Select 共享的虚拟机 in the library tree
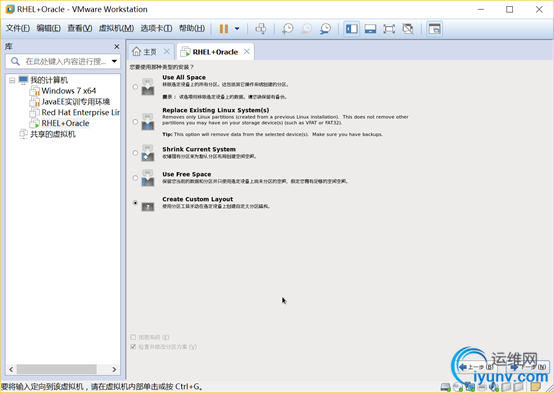 click(53, 134)
